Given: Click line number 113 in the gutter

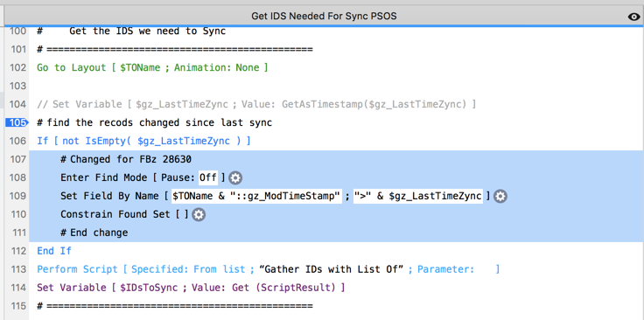Looking at the screenshot, I should click(17, 269).
